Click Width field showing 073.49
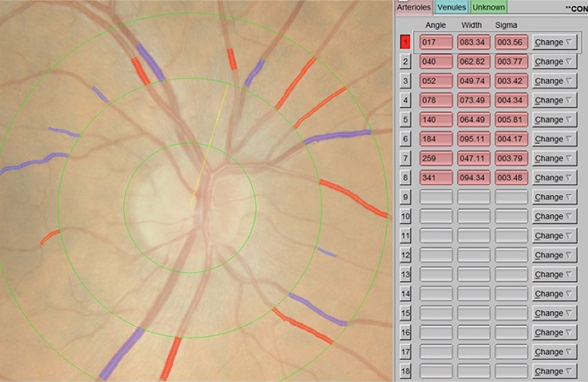Screen dimensions: 588x382 click(473, 100)
